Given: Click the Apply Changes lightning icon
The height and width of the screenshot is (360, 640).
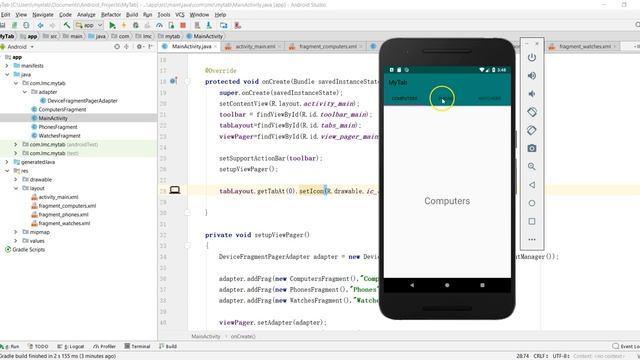Looking at the screenshot, I should [124, 25].
